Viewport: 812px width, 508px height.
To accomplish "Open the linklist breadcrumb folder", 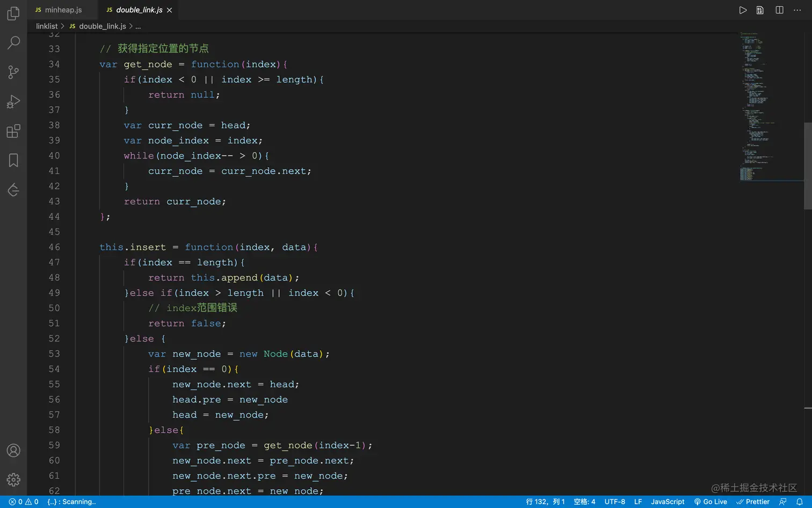I will point(47,26).
